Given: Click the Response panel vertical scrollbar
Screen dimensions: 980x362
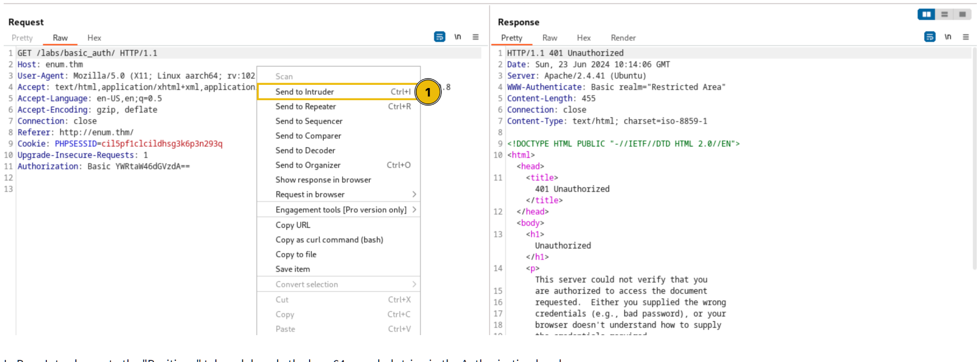Looking at the screenshot, I should (x=974, y=158).
